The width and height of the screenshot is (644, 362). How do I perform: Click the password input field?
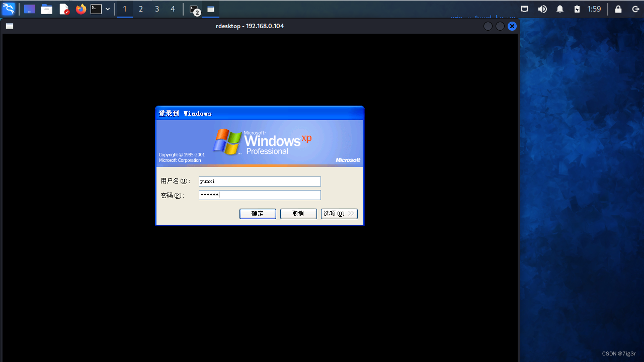260,195
